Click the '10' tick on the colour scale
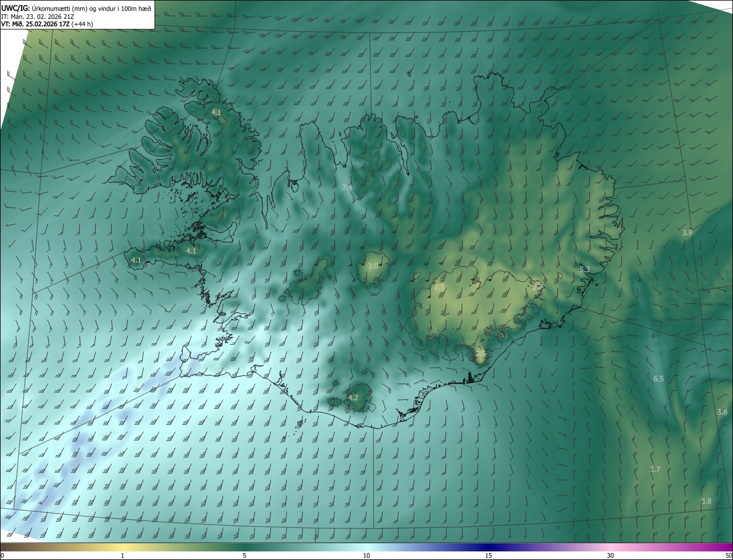The image size is (733, 560). tap(366, 556)
